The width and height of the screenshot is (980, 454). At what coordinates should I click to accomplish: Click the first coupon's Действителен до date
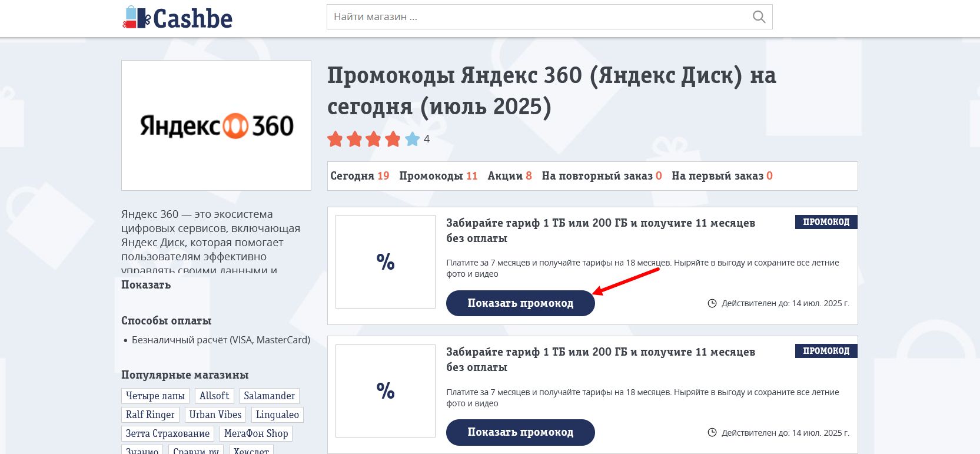pyautogui.click(x=785, y=303)
